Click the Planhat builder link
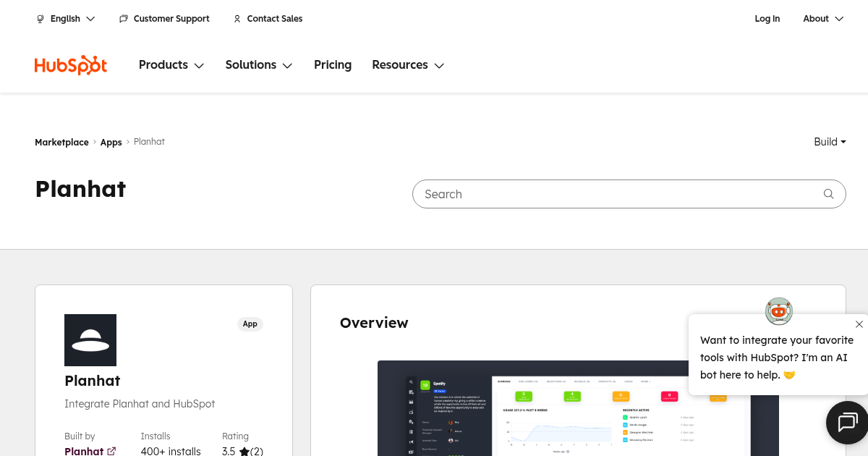The image size is (868, 456). 84,451
